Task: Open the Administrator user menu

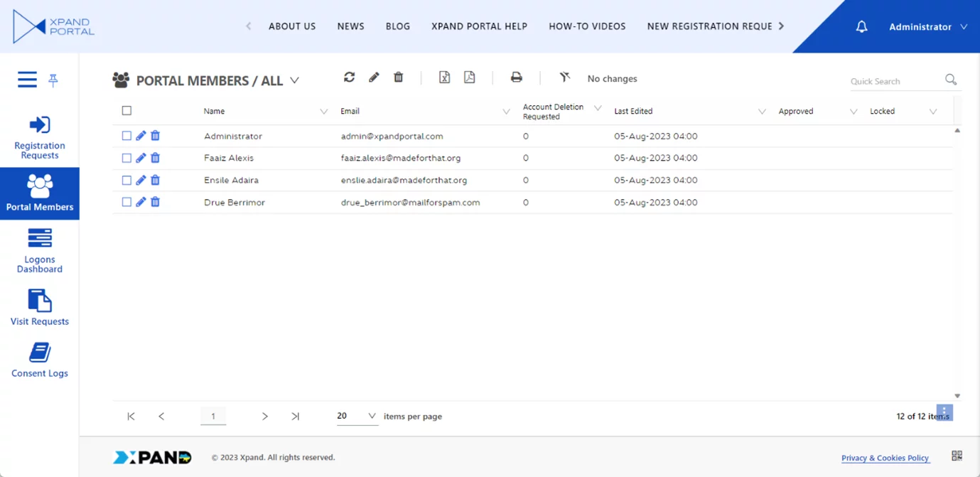Action: pos(927,27)
